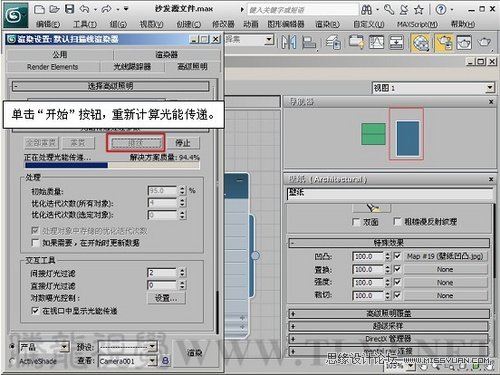The image size is (500, 375).
Task: Click the Save floppy disk icon
Action: (x=69, y=9)
